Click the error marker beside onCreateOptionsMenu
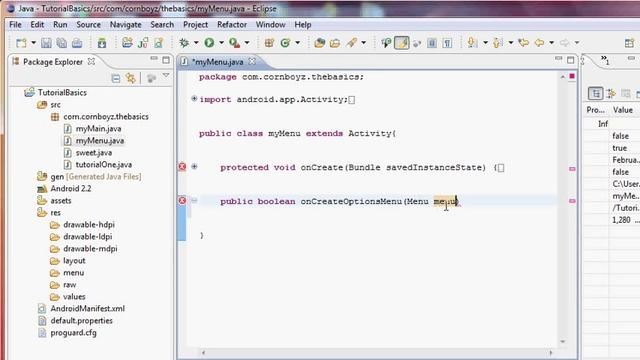Viewport: 640px width, 360px height. [x=182, y=200]
